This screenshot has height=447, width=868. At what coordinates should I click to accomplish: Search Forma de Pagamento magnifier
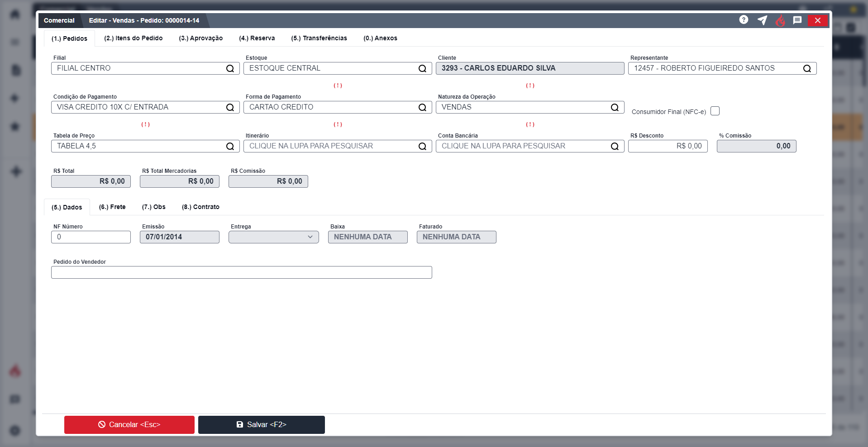(423, 107)
